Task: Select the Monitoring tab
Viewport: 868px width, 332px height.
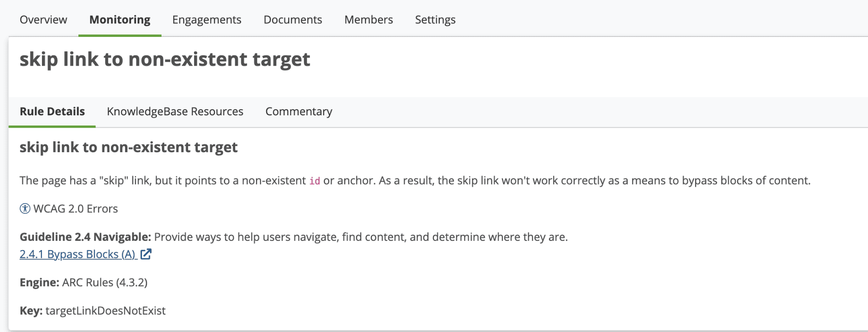Action: point(120,20)
